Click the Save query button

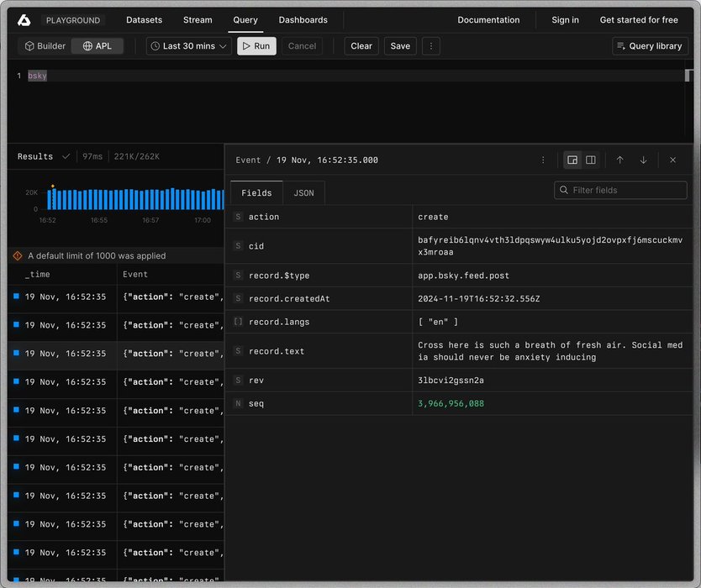coord(400,46)
